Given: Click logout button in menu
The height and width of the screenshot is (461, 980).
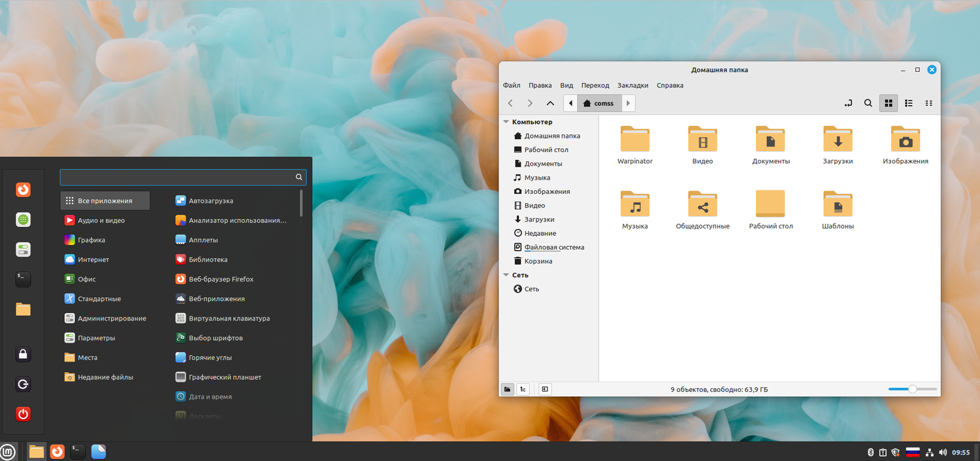Looking at the screenshot, I should pos(24,384).
